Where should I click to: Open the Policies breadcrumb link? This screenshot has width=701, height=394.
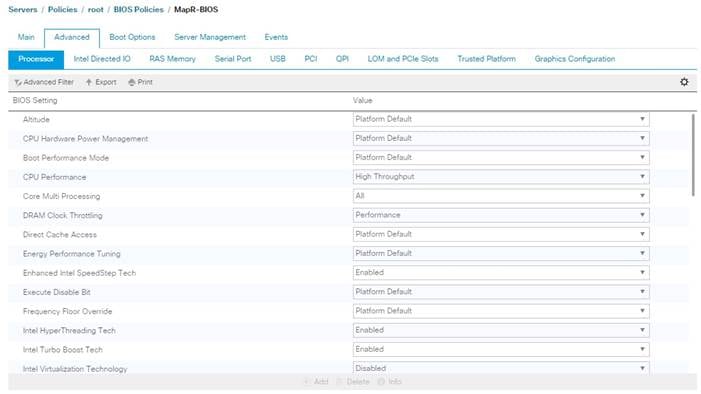click(63, 9)
